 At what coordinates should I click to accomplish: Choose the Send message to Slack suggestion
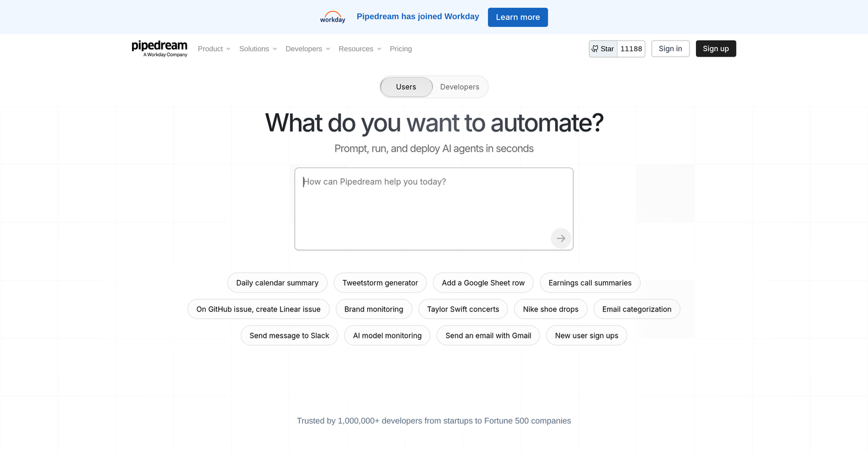coord(289,335)
